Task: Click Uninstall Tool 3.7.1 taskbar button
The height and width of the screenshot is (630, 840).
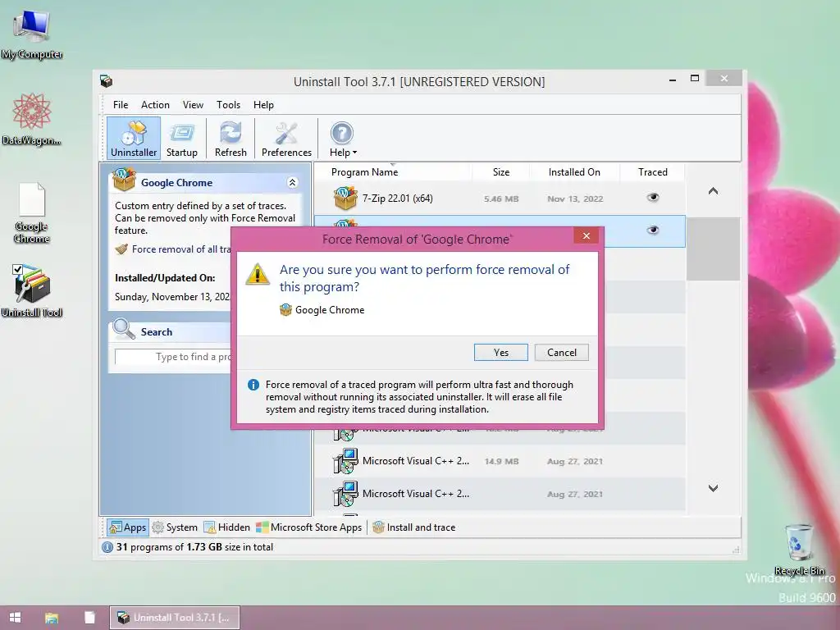Action: 175,617
